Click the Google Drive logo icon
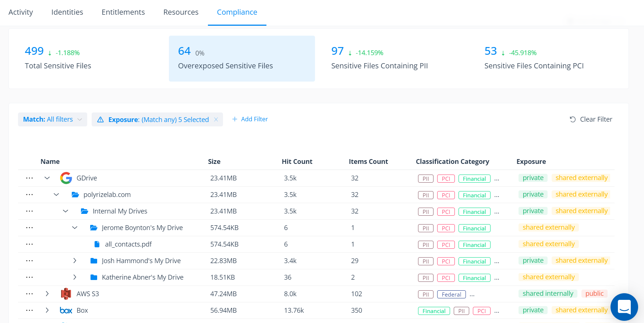 [x=66, y=178]
